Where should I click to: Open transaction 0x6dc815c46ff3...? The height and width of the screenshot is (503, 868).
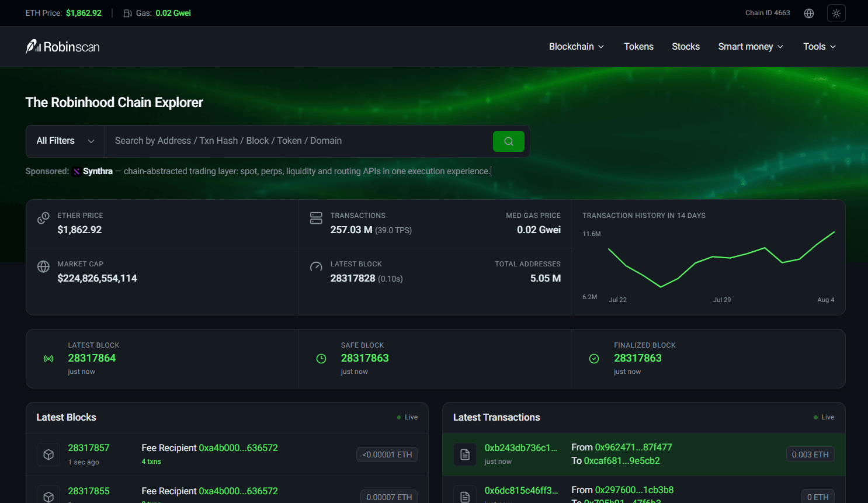tap(521, 491)
